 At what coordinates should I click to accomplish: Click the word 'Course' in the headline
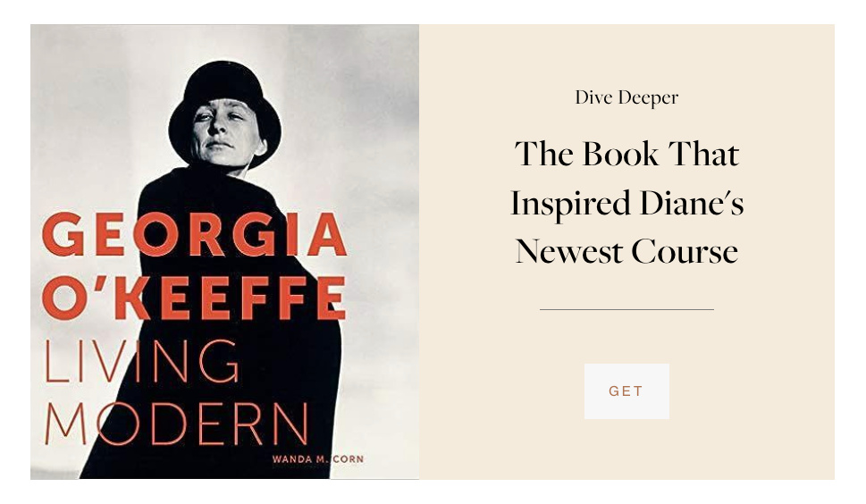tap(685, 252)
